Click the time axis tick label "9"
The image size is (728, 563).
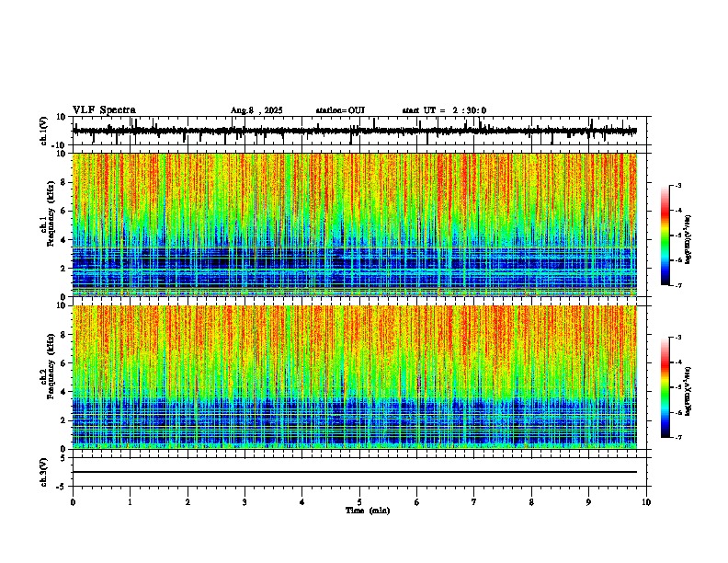(x=588, y=501)
